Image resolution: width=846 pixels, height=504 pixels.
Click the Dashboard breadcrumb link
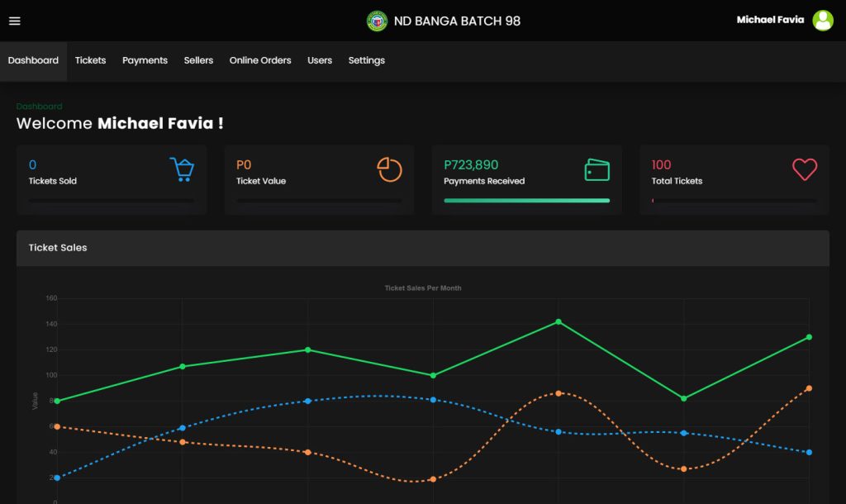39,107
